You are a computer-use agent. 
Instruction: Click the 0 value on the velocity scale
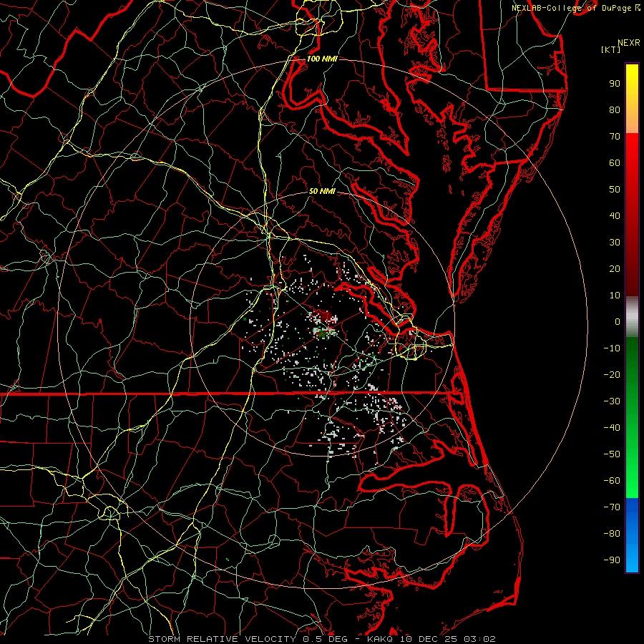coord(618,321)
